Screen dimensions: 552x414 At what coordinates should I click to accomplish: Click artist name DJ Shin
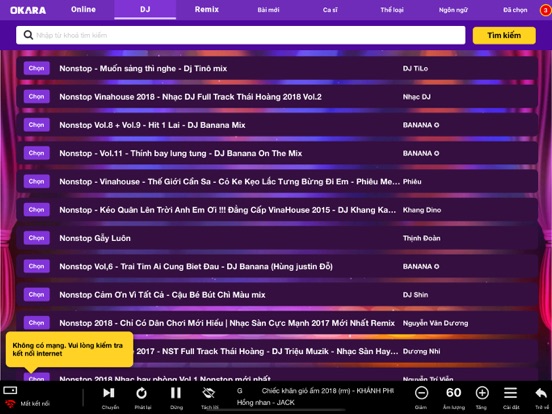(x=415, y=295)
